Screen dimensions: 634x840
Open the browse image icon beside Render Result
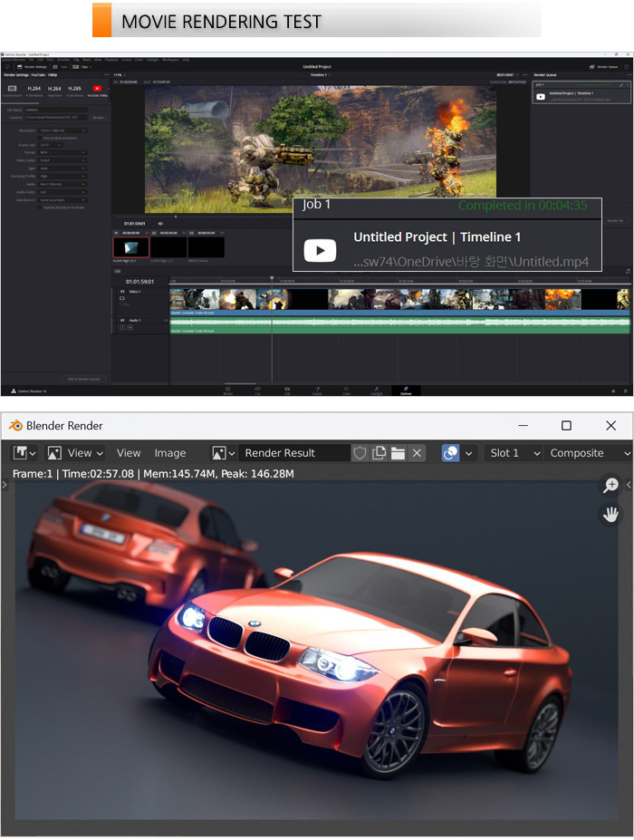pos(223,453)
